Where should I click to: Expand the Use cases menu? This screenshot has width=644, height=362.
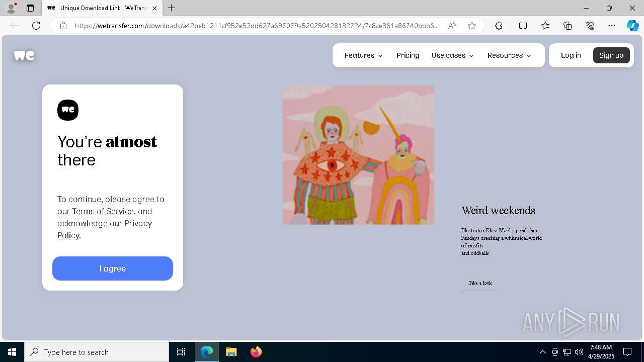(452, 55)
